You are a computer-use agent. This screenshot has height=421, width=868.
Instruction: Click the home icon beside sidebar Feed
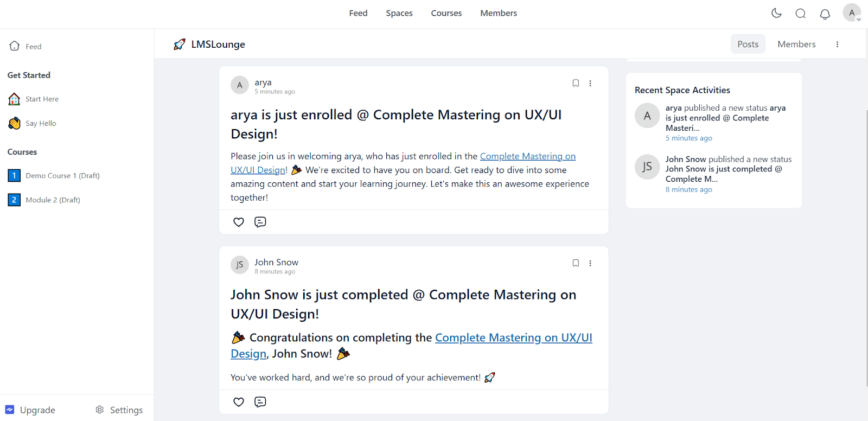click(x=15, y=46)
